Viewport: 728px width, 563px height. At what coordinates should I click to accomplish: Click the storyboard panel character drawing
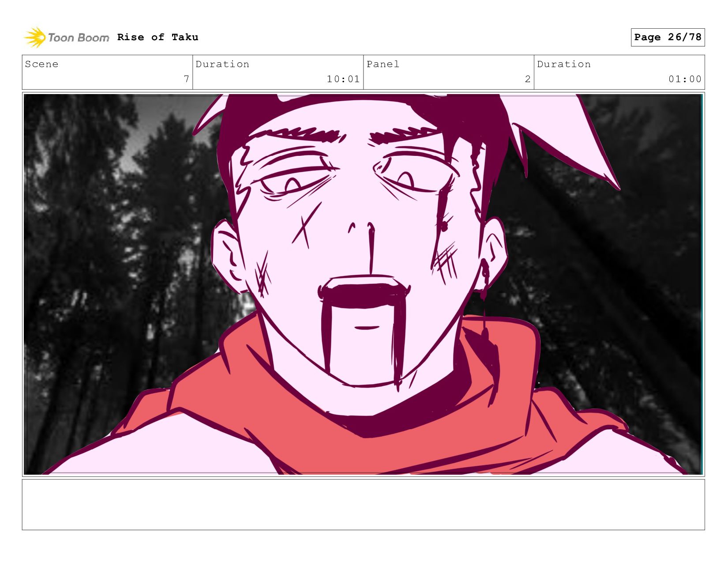[363, 284]
